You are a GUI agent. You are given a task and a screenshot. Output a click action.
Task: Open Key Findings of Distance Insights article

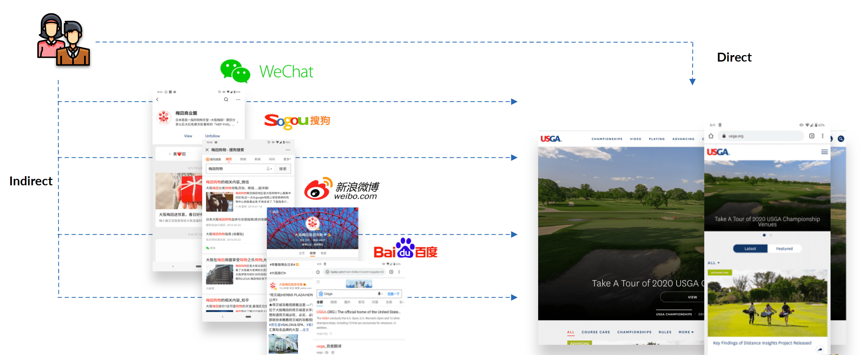click(762, 343)
